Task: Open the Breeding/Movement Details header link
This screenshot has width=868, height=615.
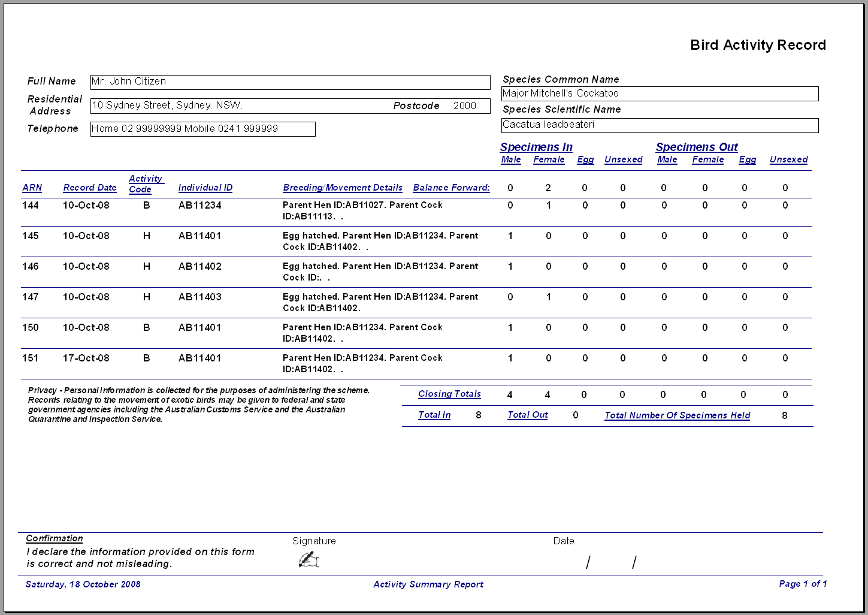Action: (x=343, y=188)
